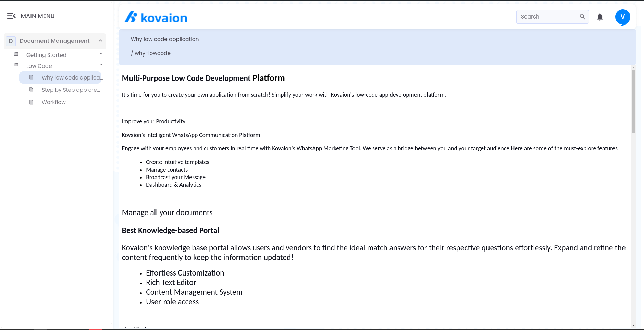
Task: Select the D badge for Document Management
Action: point(11,41)
